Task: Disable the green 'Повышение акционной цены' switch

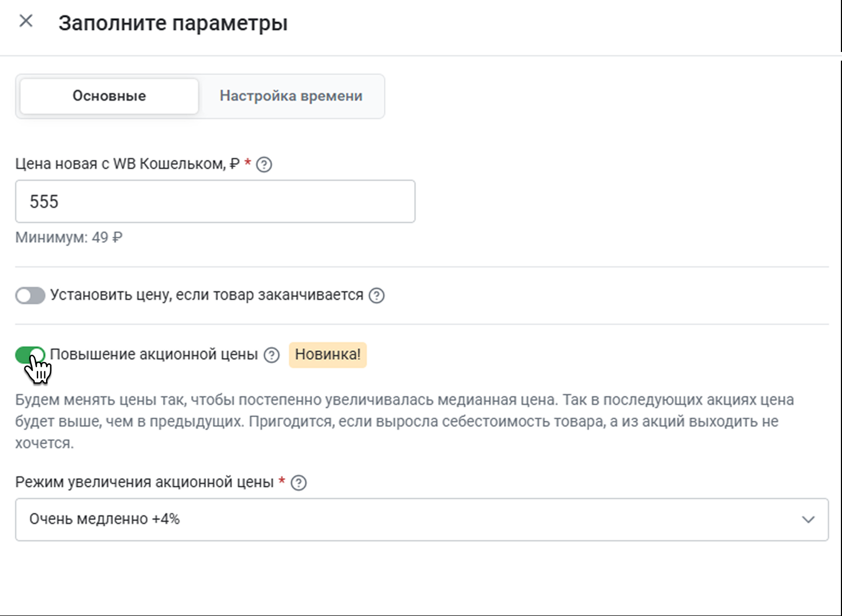Action: tap(30, 355)
